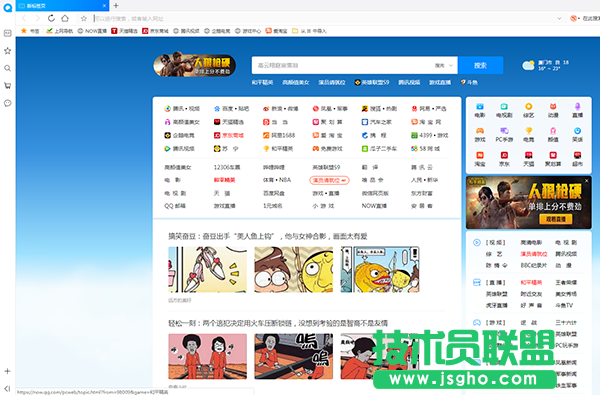Click the page search text box

coord(342,65)
